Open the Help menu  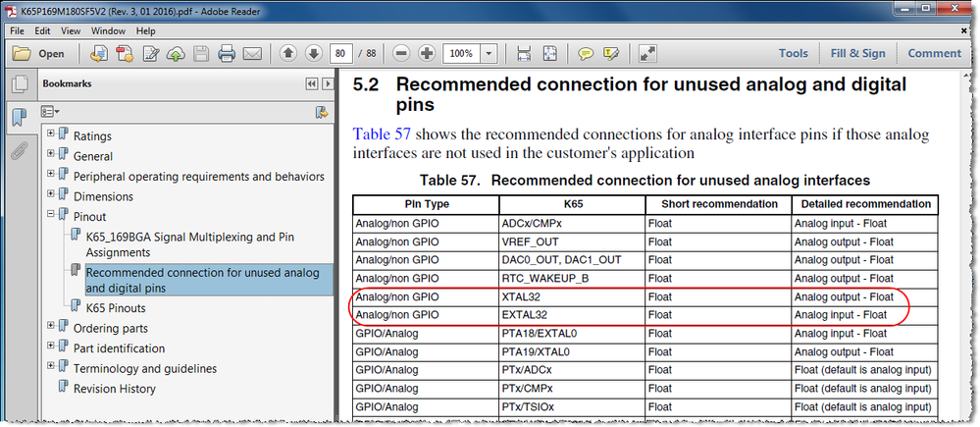[145, 30]
